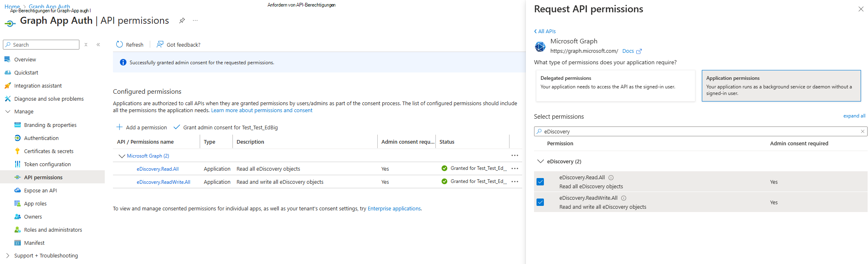This screenshot has width=868, height=264.
Task: Click the Home breadcrumb link
Action: (x=12, y=7)
